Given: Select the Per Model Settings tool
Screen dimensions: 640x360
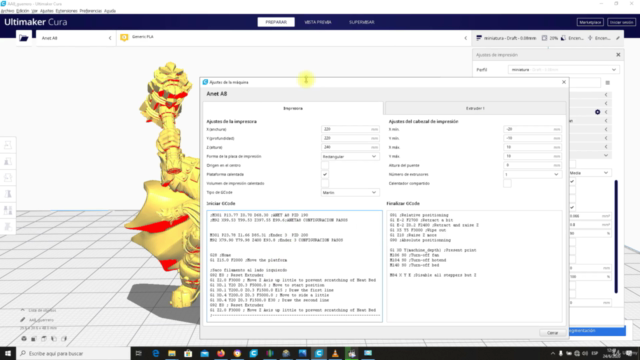Looking at the screenshot, I should [8, 210].
